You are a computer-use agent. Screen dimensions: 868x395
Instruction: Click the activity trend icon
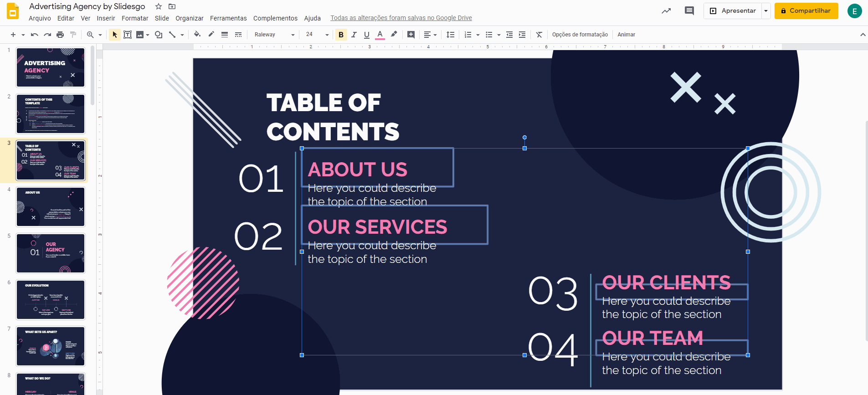[666, 11]
